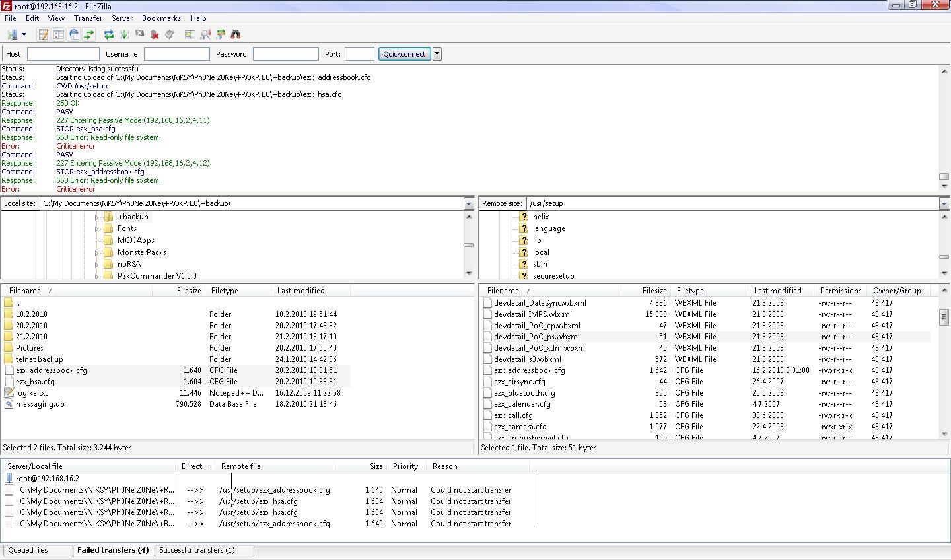Sort remote list by Owner/Group column

(x=897, y=291)
